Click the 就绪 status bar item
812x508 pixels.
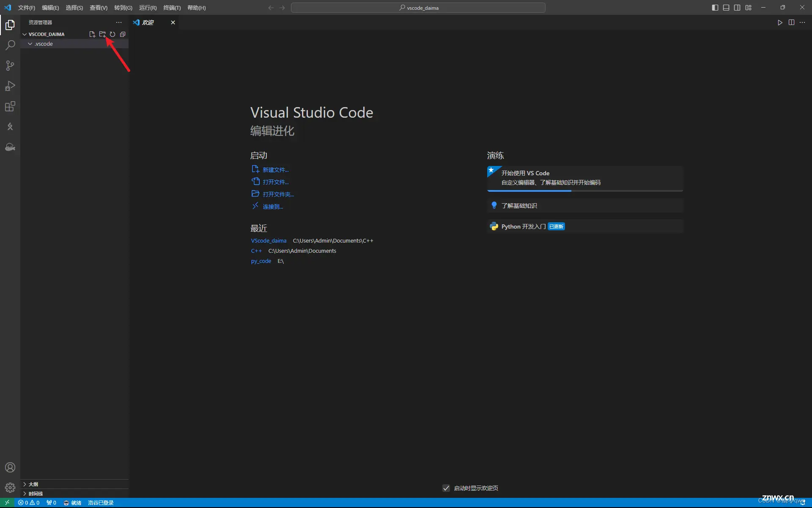pyautogui.click(x=72, y=502)
